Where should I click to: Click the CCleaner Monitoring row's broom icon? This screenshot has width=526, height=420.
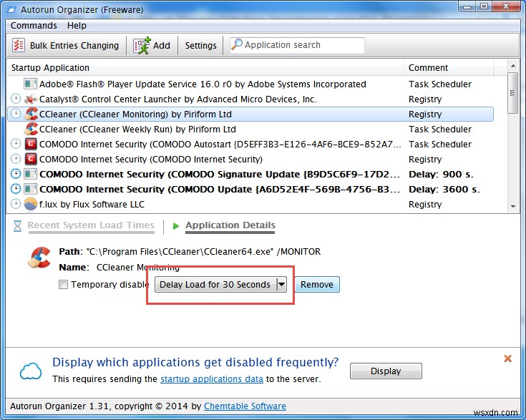click(x=31, y=114)
